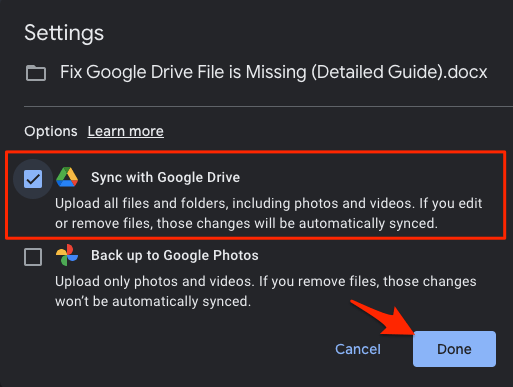Click the '(Detailed Guide).docx' portion of filename
Screen dimensions: 513x387
[399, 72]
